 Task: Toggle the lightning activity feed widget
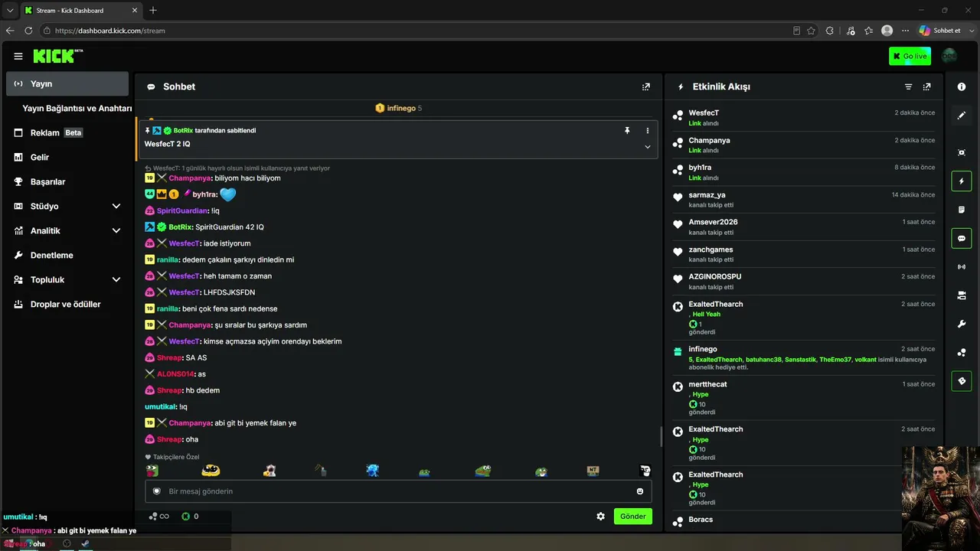tap(962, 181)
